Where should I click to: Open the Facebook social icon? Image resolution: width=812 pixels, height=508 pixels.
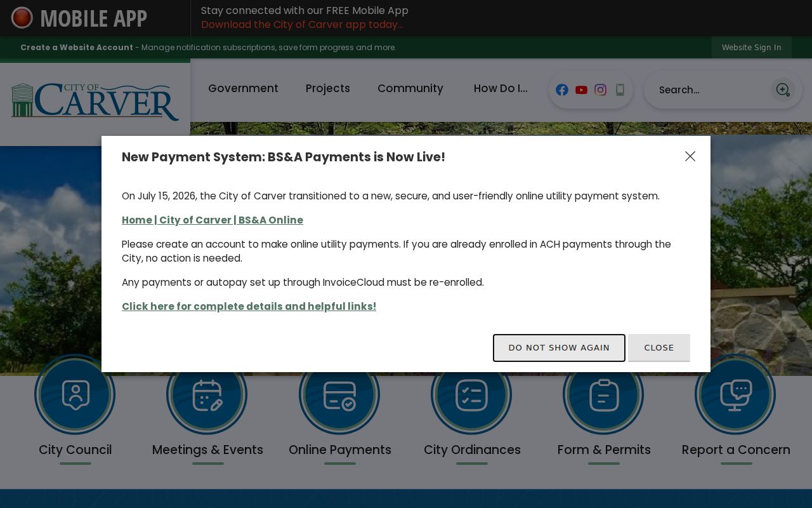[x=562, y=90]
